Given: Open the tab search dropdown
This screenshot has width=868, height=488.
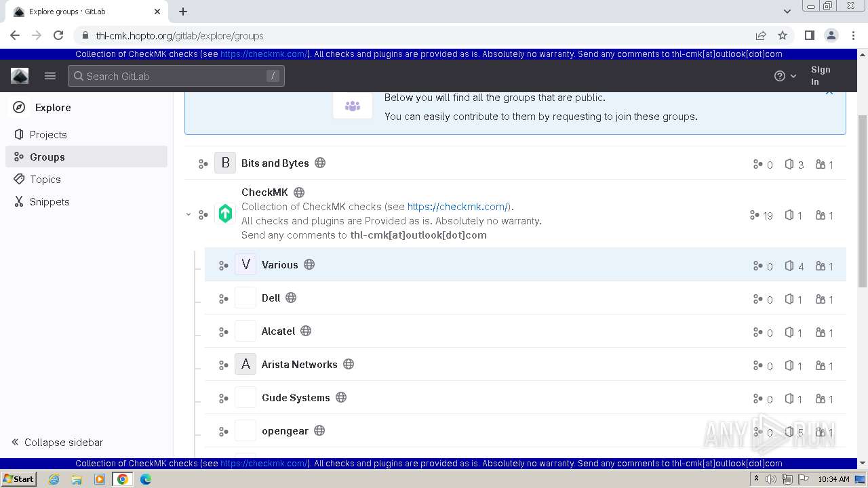Looking at the screenshot, I should (787, 12).
